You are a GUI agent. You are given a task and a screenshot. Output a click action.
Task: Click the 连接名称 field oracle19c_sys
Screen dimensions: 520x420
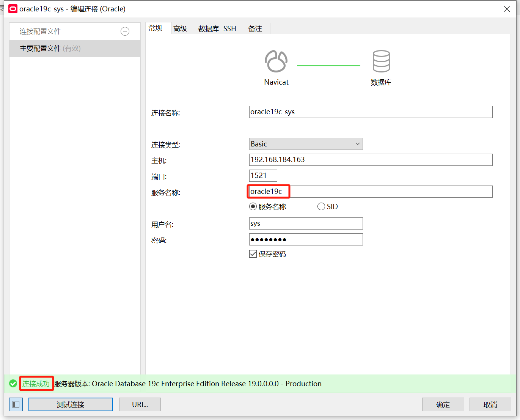click(x=371, y=112)
